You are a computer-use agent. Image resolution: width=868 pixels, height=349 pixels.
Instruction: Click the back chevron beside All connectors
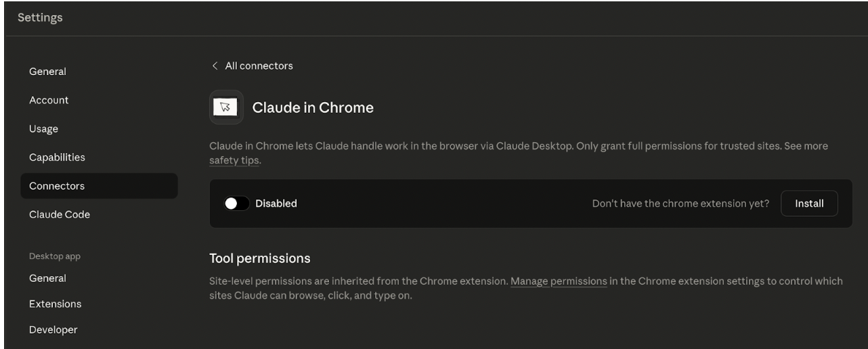(x=215, y=66)
